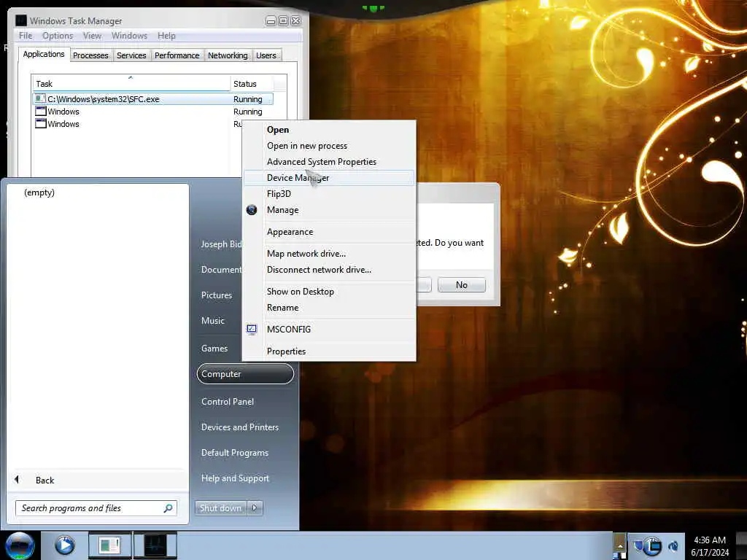This screenshot has width=747, height=560.
Task: Switch to the Performance tab
Action: tap(177, 55)
